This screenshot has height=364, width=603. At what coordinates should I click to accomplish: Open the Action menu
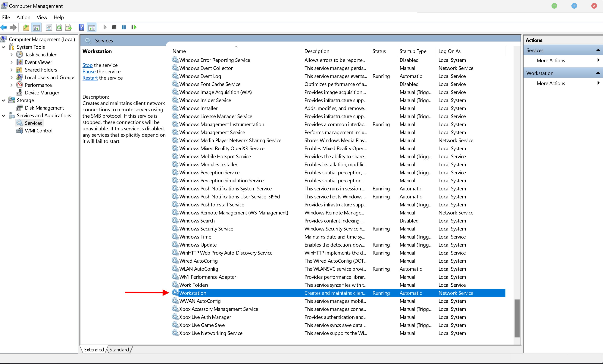tap(23, 17)
